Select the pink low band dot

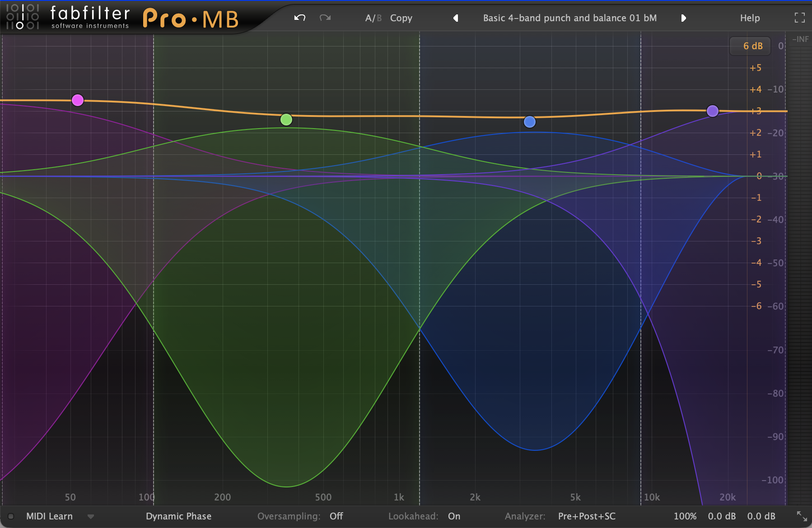78,100
